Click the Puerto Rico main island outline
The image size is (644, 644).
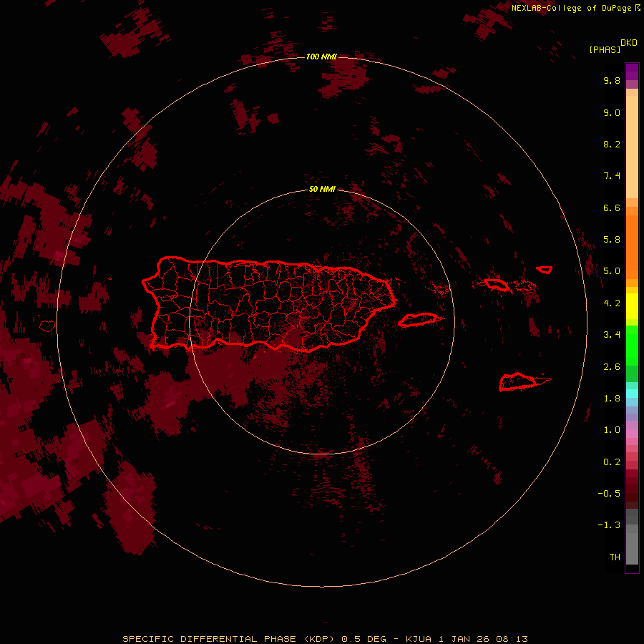269,304
